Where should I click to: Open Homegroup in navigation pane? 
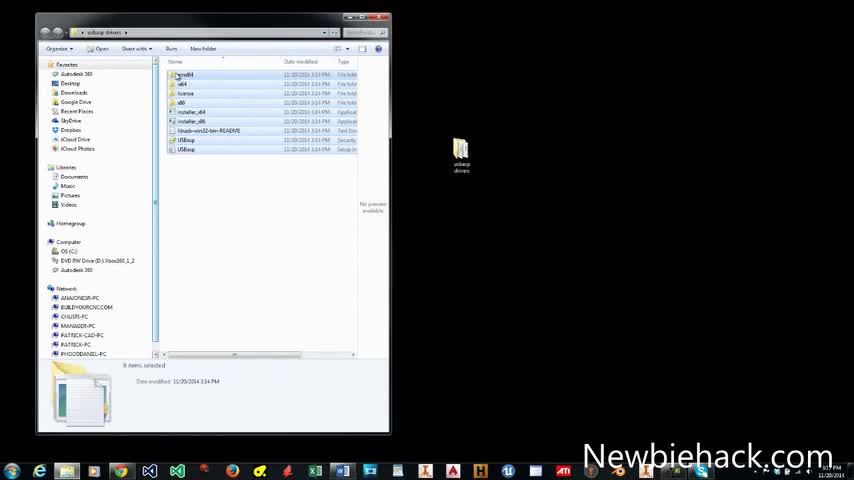tap(70, 223)
